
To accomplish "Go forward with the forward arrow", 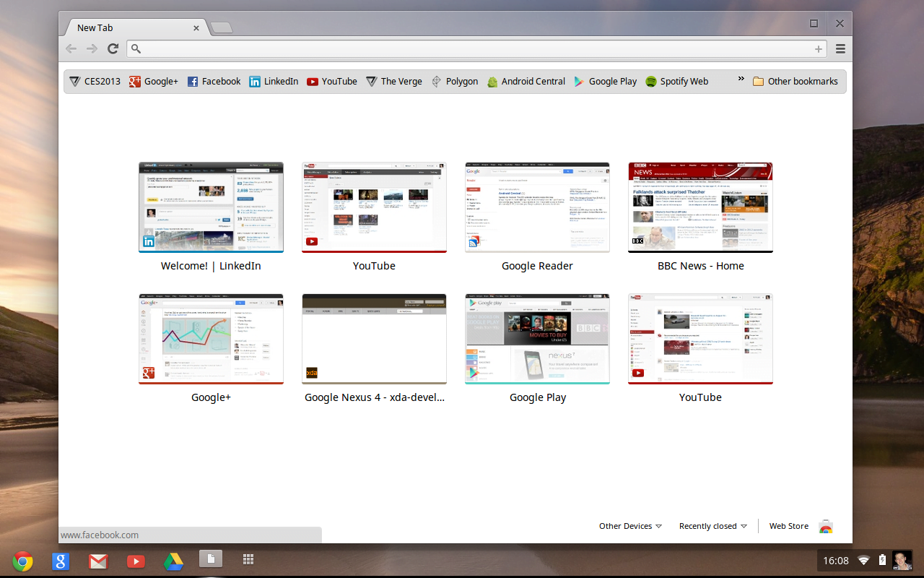I will (x=92, y=48).
